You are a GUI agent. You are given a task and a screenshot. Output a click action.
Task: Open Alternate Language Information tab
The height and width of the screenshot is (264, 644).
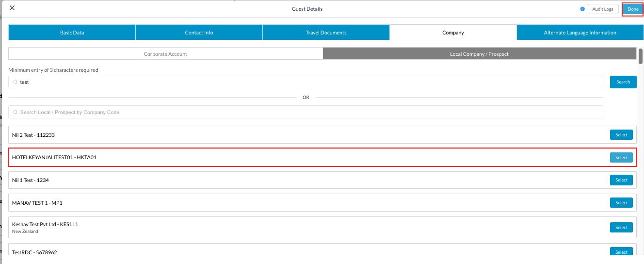tap(580, 33)
